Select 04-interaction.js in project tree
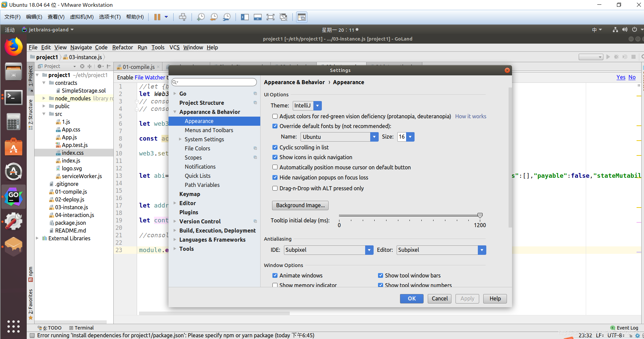This screenshot has width=644, height=339. pyautogui.click(x=74, y=215)
